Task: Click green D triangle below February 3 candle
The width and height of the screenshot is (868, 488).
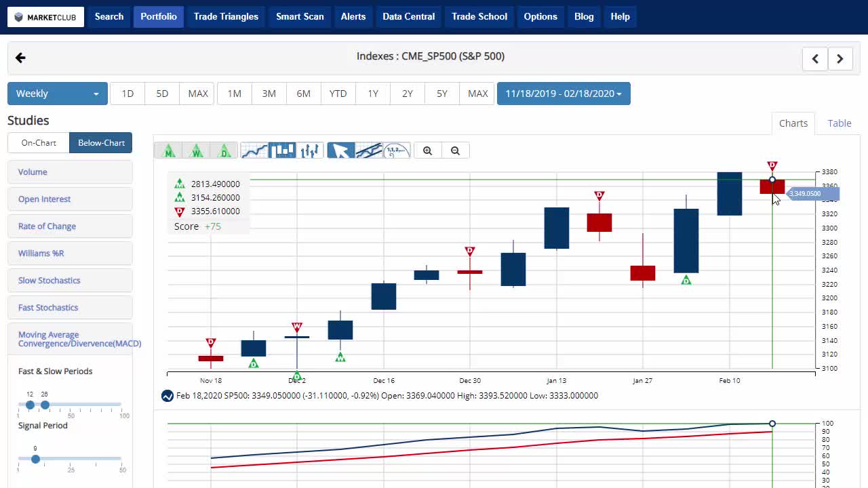Action: (x=686, y=280)
